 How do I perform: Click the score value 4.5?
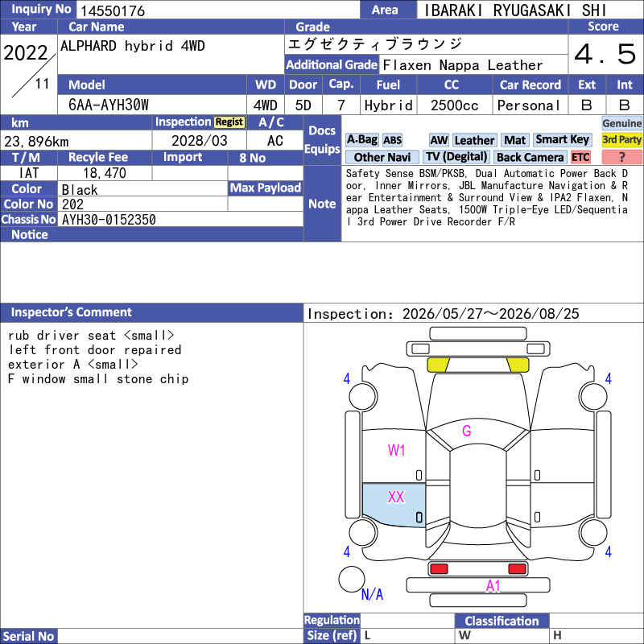pos(605,54)
